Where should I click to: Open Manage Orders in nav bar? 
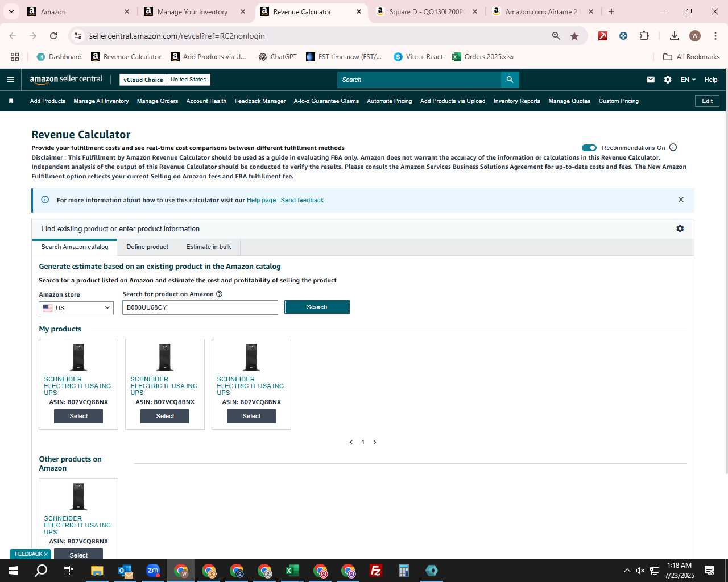click(x=158, y=101)
